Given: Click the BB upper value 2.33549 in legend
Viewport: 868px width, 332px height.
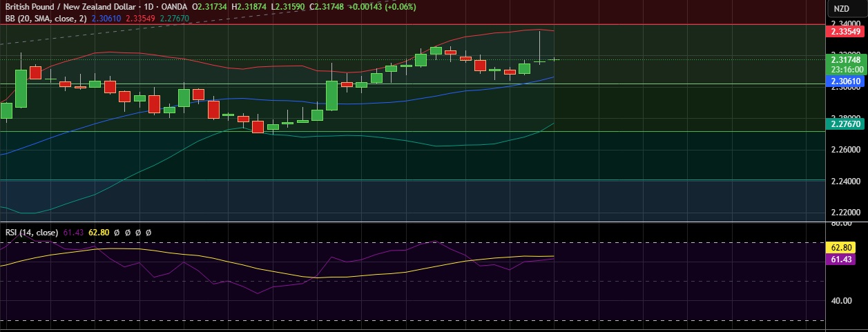Looking at the screenshot, I should [140, 18].
